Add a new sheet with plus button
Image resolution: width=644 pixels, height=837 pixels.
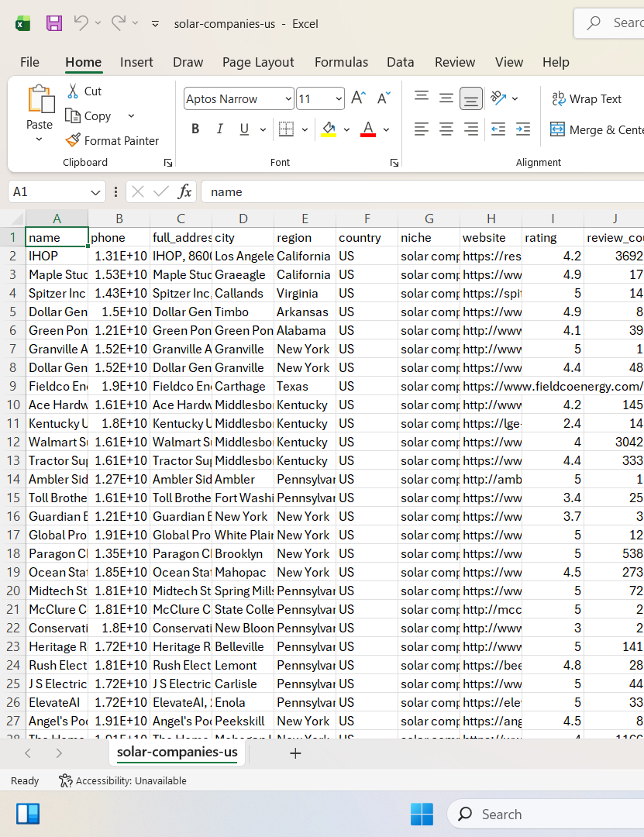(295, 753)
